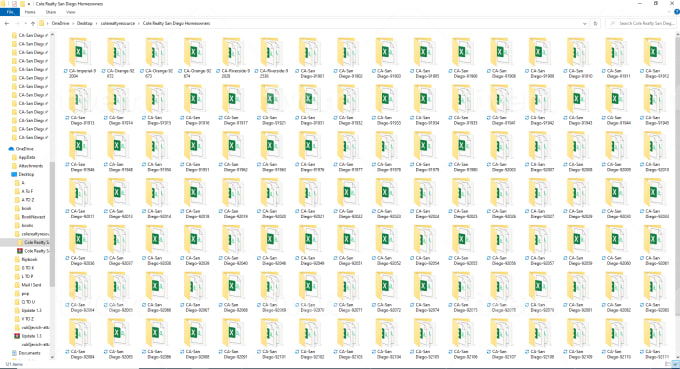680x369 pixels.
Task: Open the CA-San Diego-91901 folder
Action: [311, 59]
